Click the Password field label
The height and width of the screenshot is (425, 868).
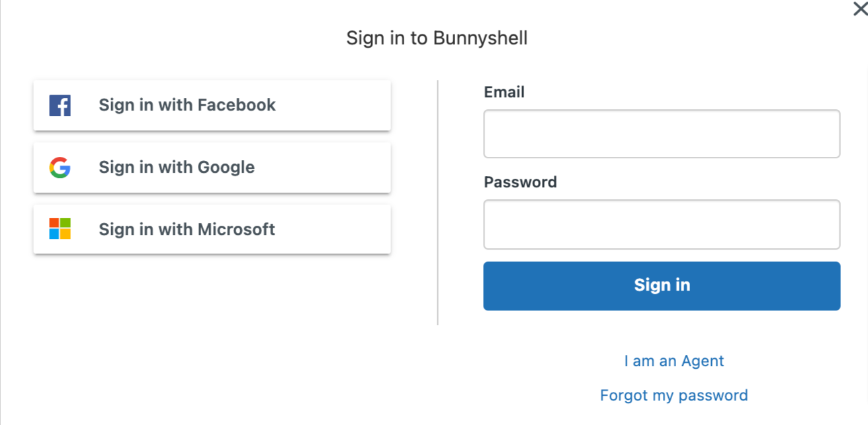520,182
